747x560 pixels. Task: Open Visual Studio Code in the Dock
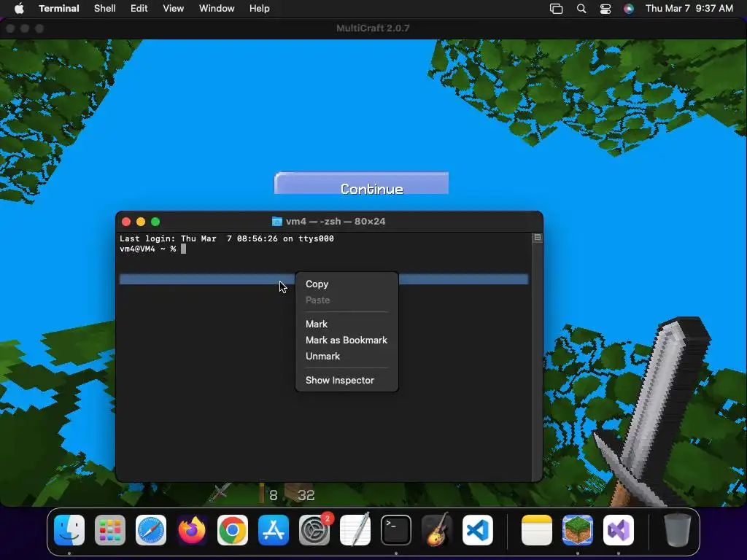(x=477, y=530)
